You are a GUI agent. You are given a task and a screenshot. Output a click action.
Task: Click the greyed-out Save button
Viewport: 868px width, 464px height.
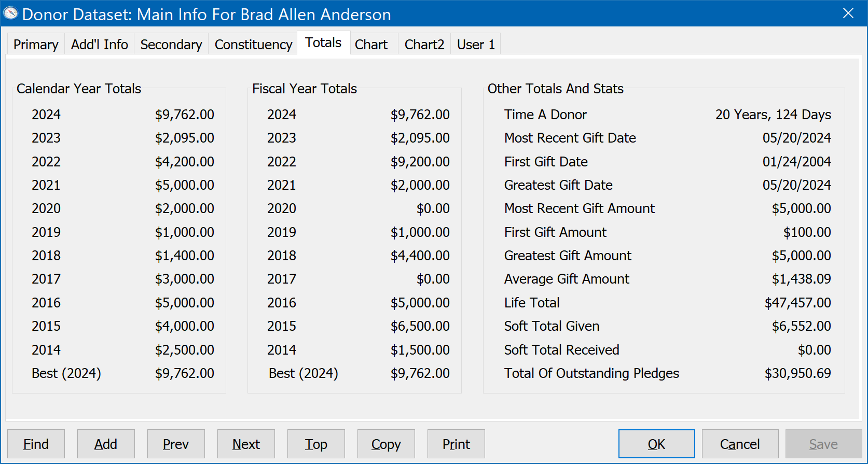pyautogui.click(x=823, y=444)
